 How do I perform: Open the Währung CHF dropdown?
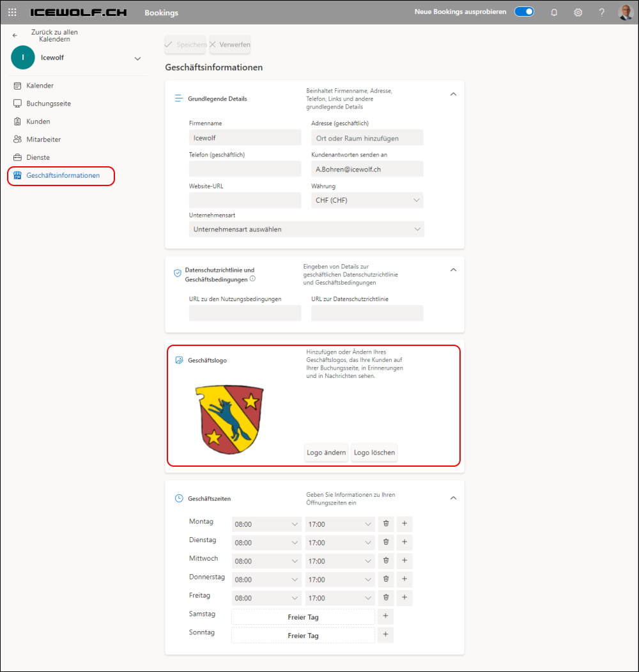pos(367,200)
